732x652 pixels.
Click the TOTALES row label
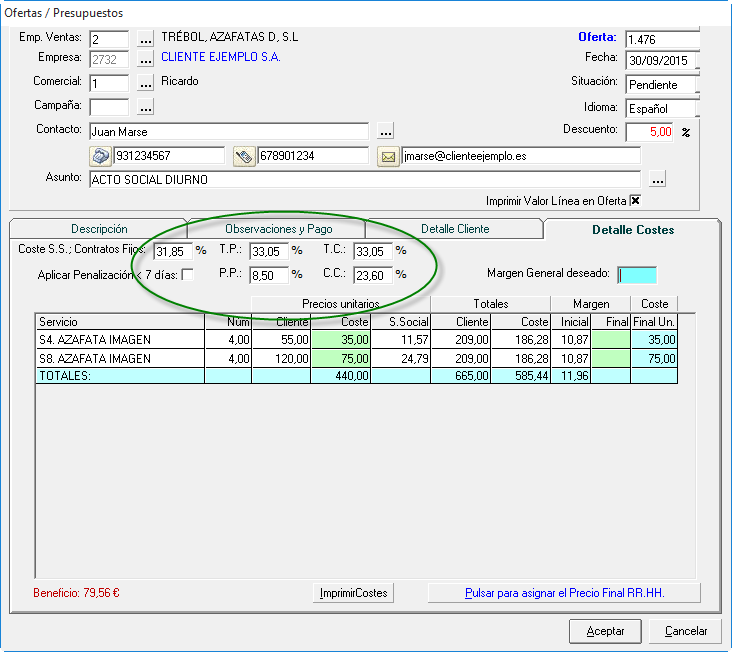[x=65, y=376]
